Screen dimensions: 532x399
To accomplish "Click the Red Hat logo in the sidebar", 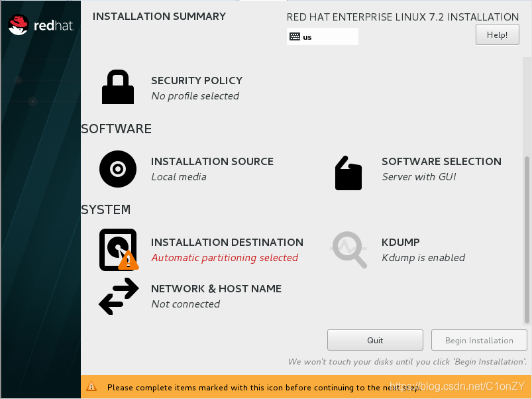I will point(40,25).
